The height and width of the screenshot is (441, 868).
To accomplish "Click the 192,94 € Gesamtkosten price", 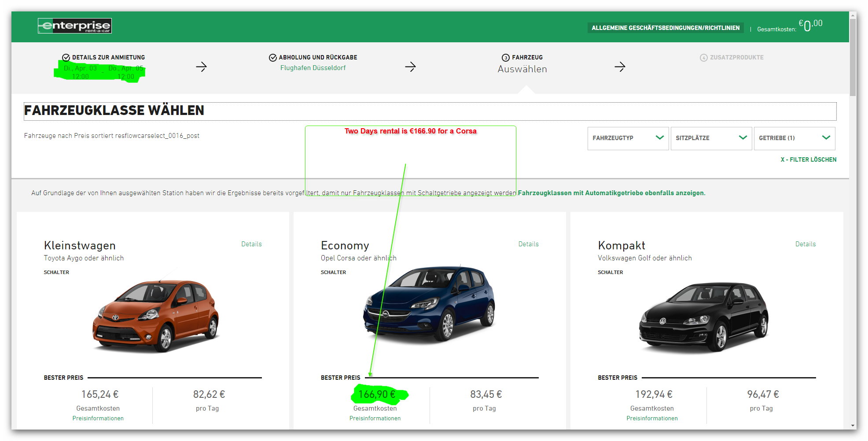I will pyautogui.click(x=654, y=394).
